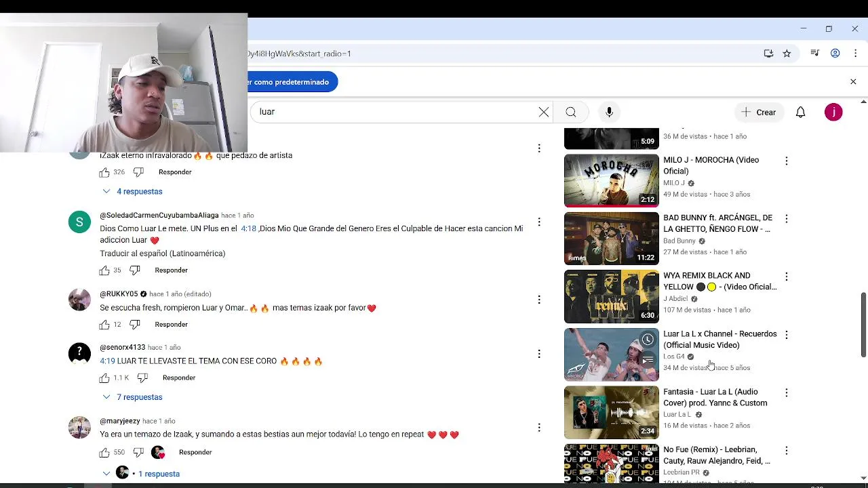
Task: Dislike RUKKY05's comment
Action: pyautogui.click(x=134, y=325)
